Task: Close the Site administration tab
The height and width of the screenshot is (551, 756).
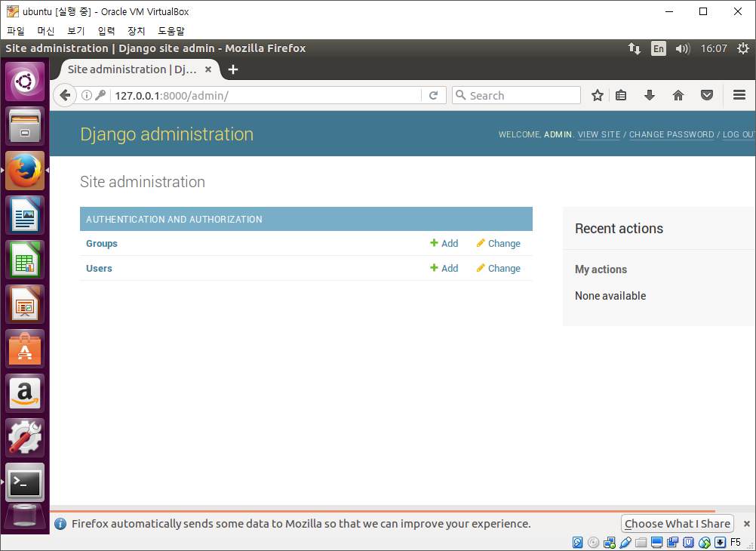Action: 208,69
